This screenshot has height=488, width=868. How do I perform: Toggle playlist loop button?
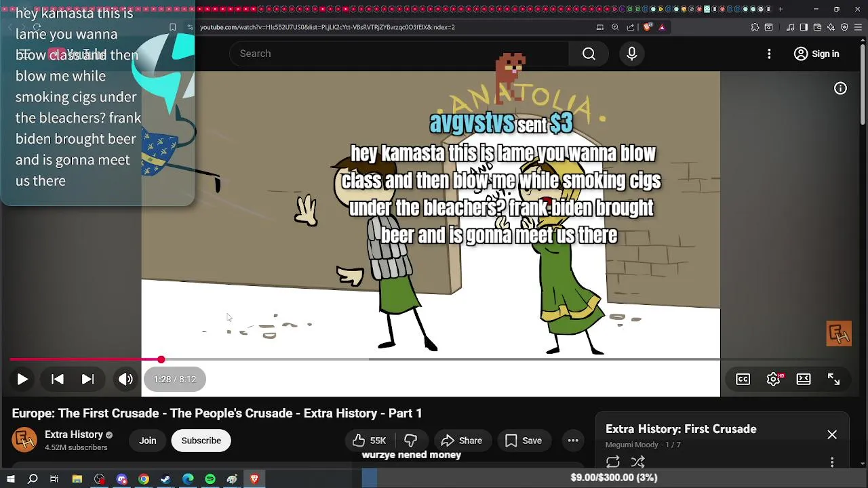pyautogui.click(x=613, y=462)
